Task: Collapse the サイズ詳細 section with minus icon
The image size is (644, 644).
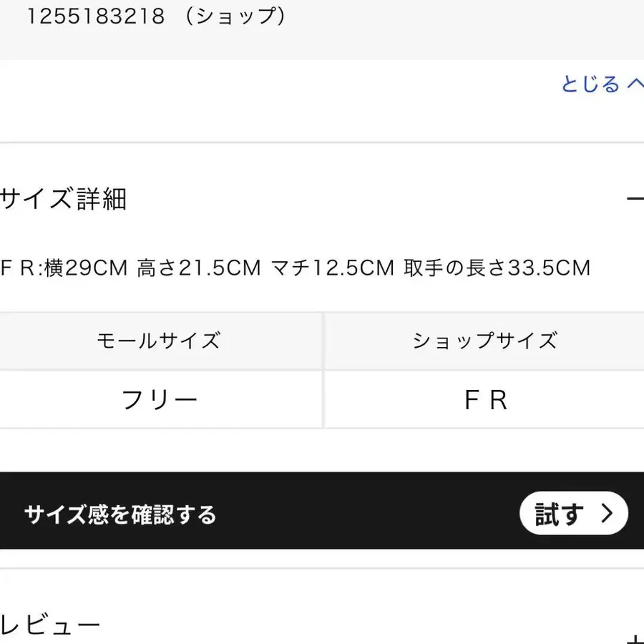Action: 635,199
